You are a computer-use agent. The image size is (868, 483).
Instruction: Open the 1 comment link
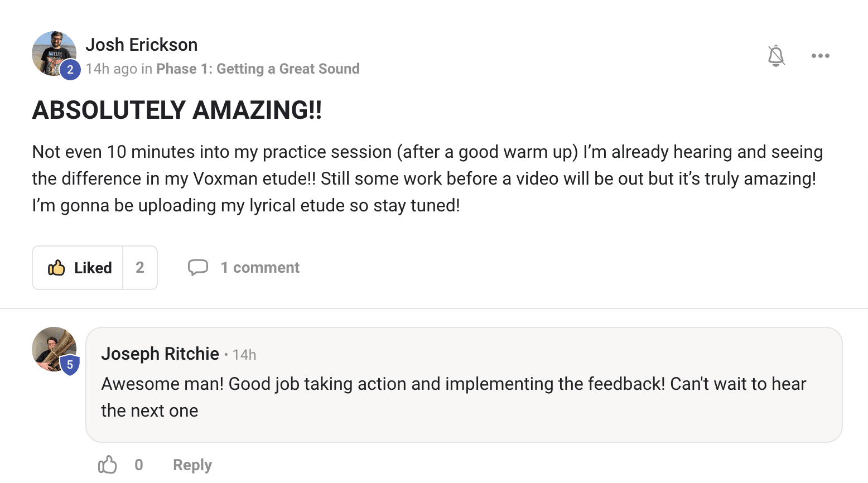tap(260, 268)
